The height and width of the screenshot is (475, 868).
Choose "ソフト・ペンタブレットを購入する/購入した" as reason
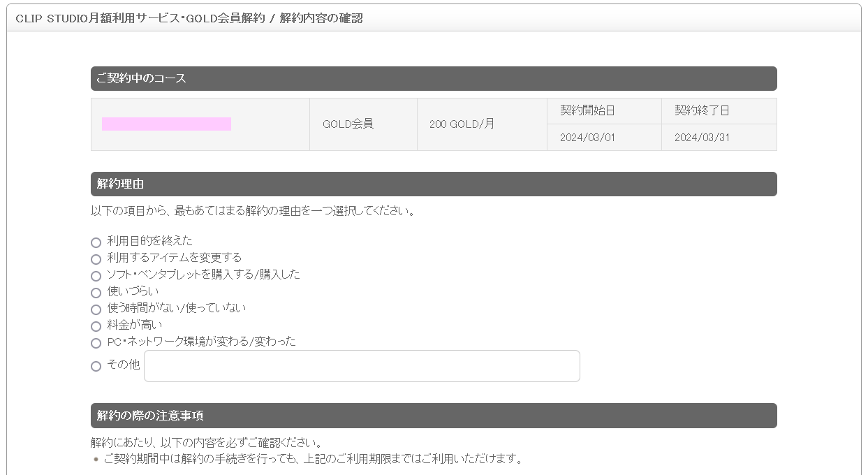(96, 275)
